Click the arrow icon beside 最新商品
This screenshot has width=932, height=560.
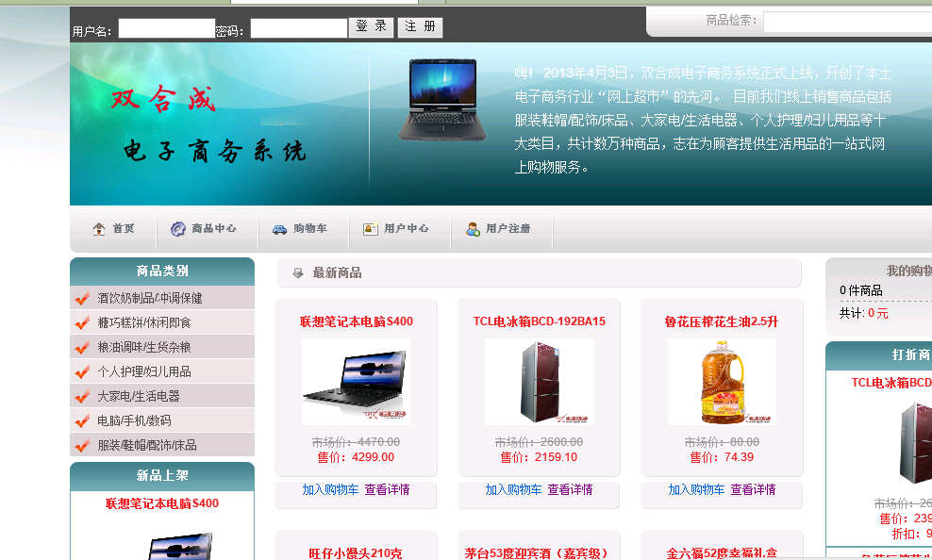(298, 273)
